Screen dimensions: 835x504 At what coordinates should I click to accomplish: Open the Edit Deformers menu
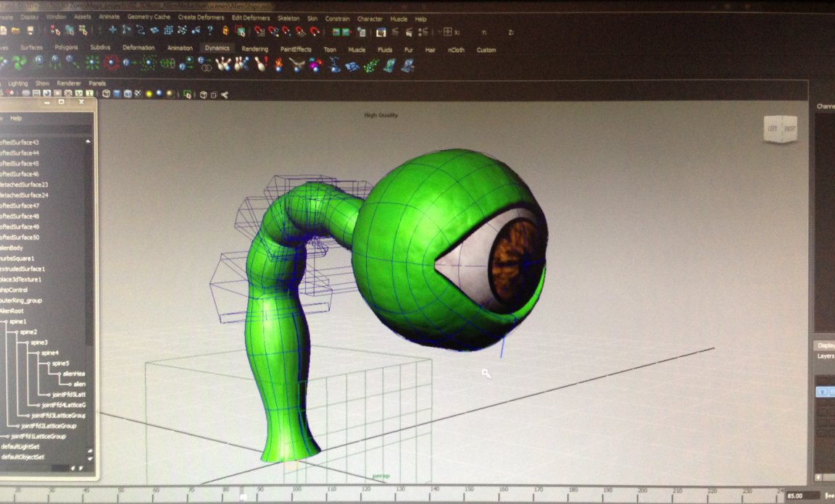coord(251,18)
